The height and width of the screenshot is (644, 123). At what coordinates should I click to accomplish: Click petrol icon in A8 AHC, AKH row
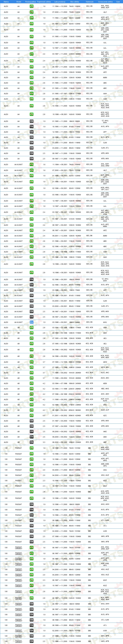coord(31,394)
